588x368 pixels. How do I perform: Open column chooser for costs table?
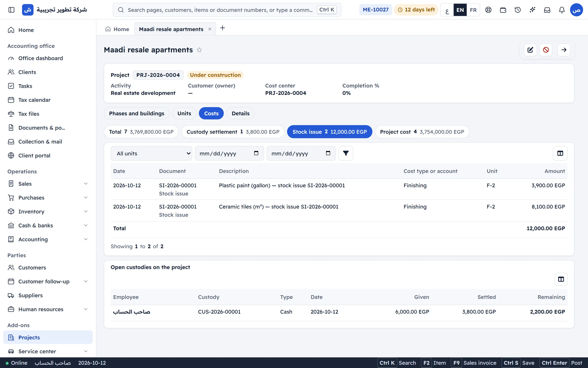point(560,153)
